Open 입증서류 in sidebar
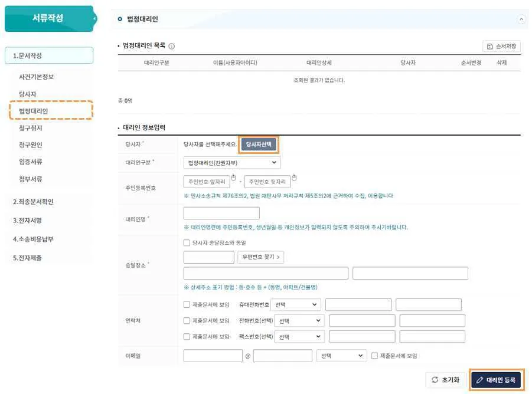 (x=31, y=162)
